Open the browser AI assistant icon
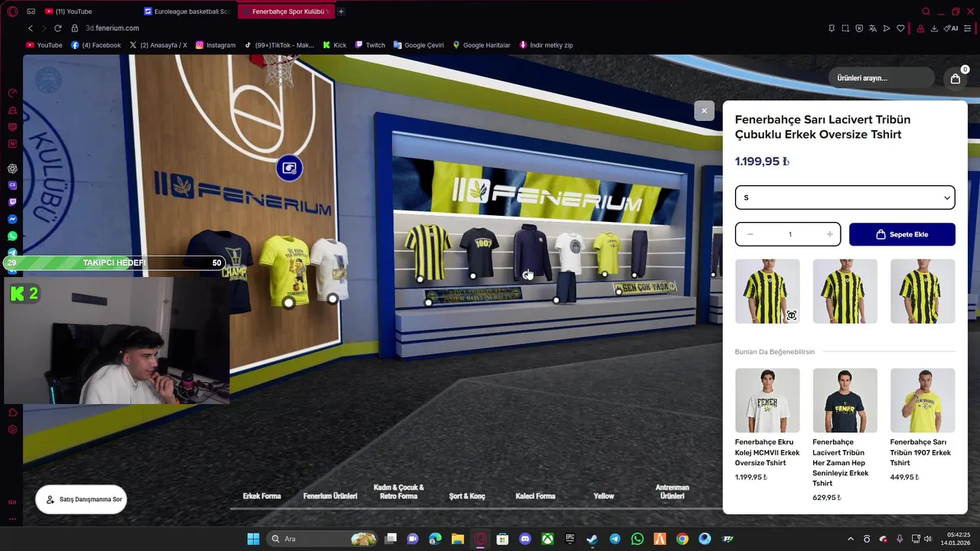This screenshot has height=551, width=980. coord(952,28)
